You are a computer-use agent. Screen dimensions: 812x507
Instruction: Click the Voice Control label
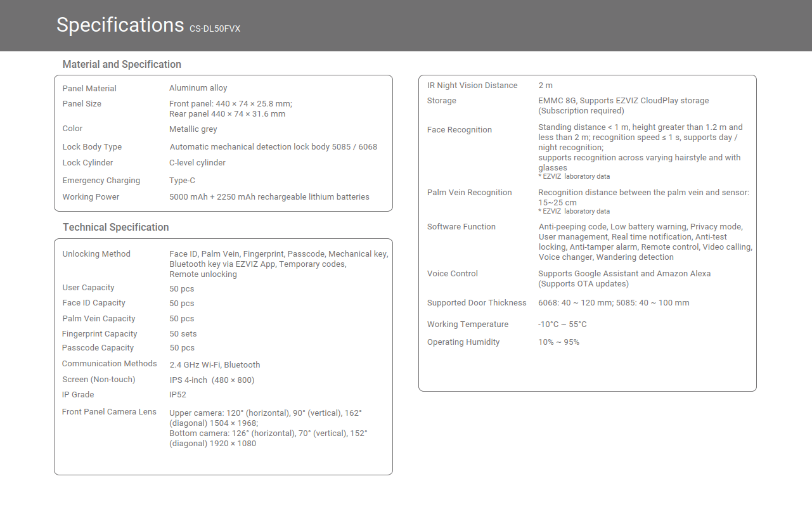pos(453,273)
